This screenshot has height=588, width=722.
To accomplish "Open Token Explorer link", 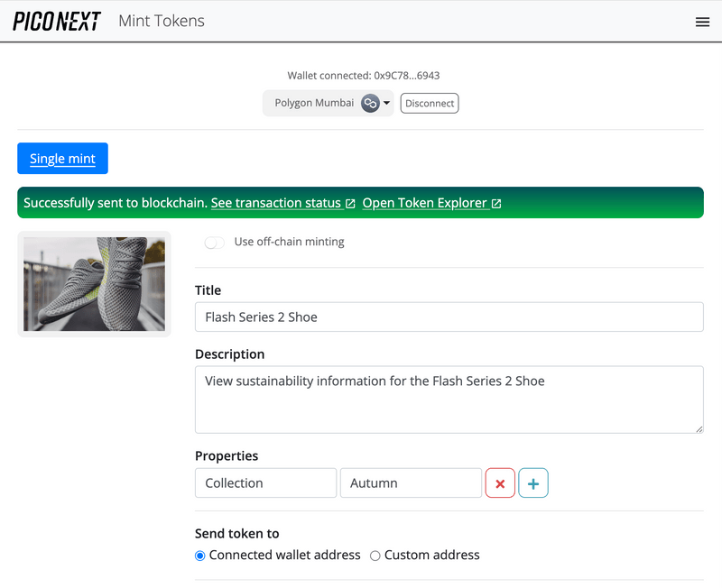I will coord(424,204).
